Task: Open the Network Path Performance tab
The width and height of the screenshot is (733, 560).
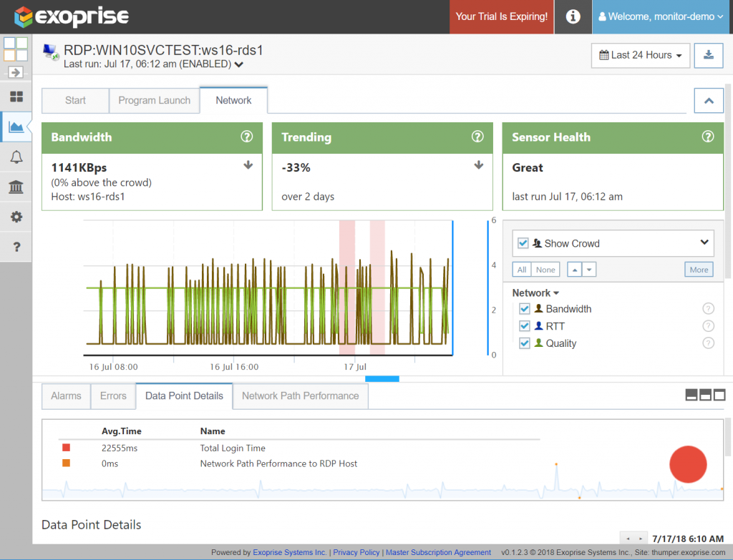Action: coord(300,396)
